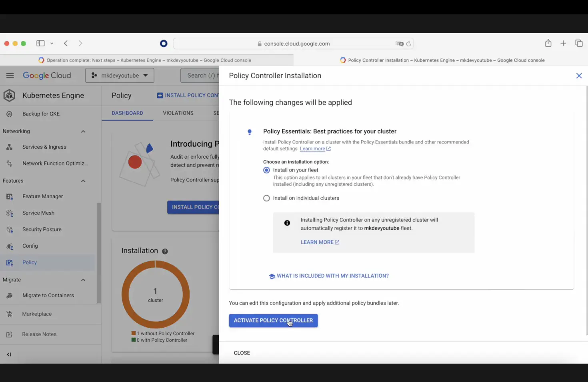Screen dimensions: 588x382
Task: Open Security Posture in the sidebar
Action: pyautogui.click(x=48, y=229)
